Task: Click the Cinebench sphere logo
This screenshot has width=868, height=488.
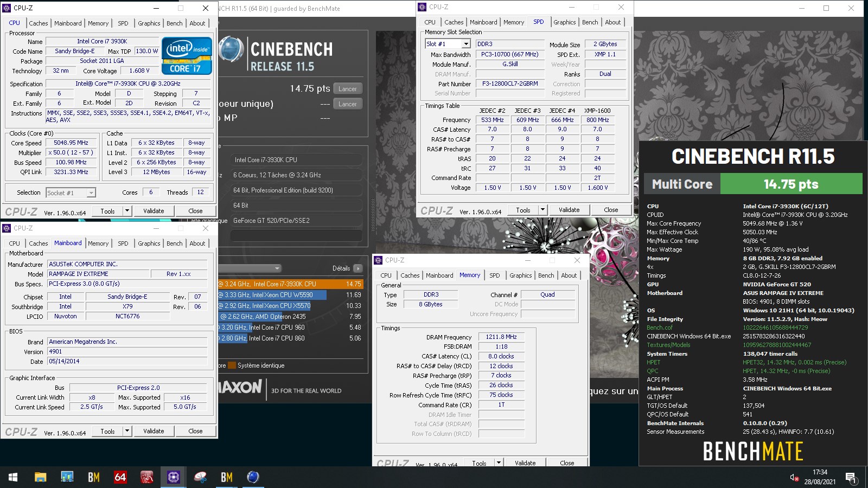Action: pos(231,50)
